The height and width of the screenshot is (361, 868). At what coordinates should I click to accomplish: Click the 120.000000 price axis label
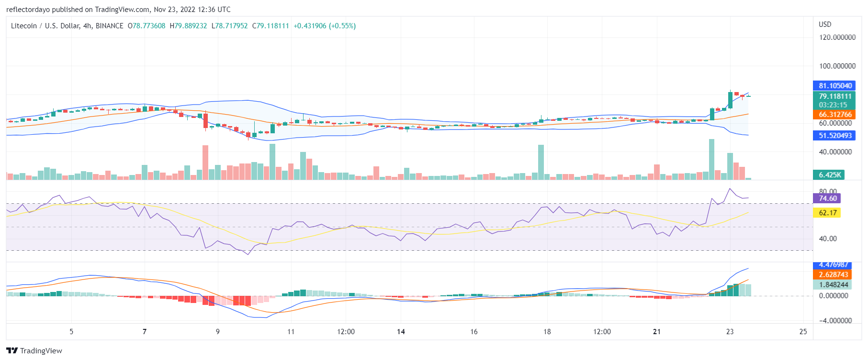point(837,37)
